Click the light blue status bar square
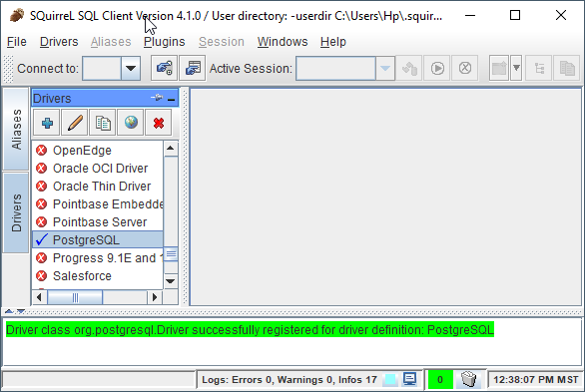 click(390, 380)
